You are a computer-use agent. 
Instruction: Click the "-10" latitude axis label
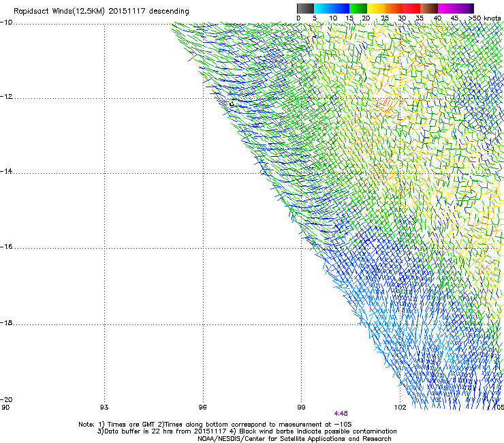point(6,22)
